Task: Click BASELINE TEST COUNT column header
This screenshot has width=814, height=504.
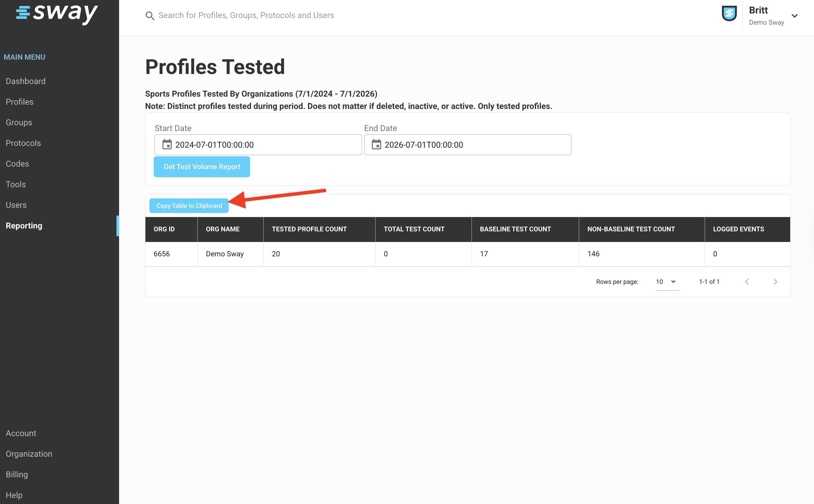Action: pos(525,229)
